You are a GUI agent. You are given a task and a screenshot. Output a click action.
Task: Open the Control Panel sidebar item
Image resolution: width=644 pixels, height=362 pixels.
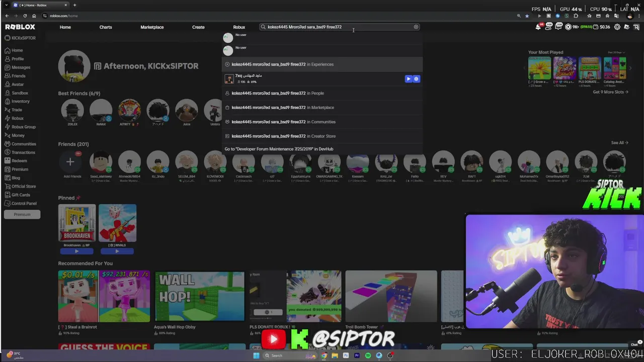pyautogui.click(x=20, y=203)
